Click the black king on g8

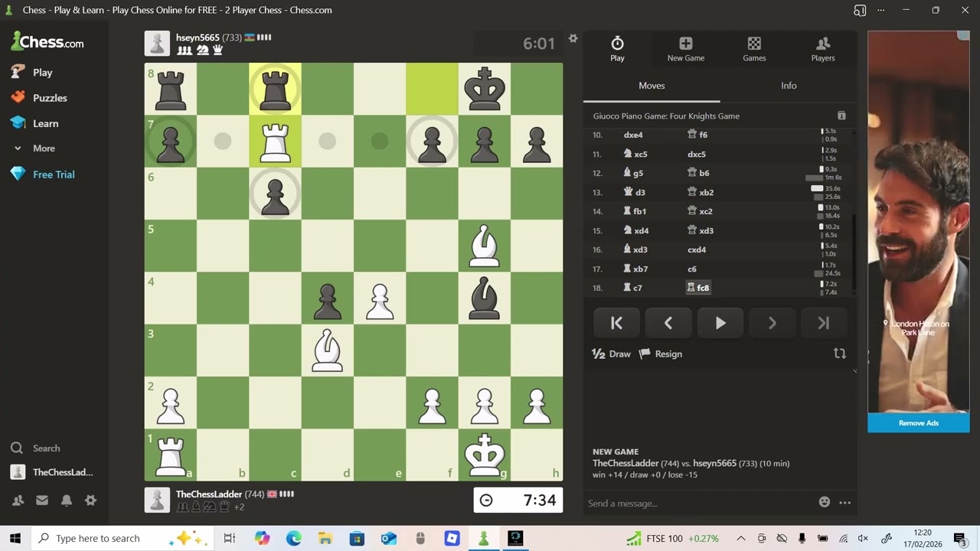point(484,89)
